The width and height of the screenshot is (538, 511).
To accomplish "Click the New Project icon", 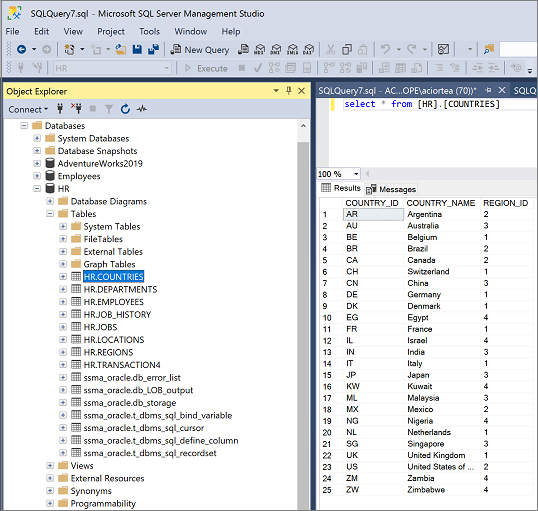I will point(69,50).
